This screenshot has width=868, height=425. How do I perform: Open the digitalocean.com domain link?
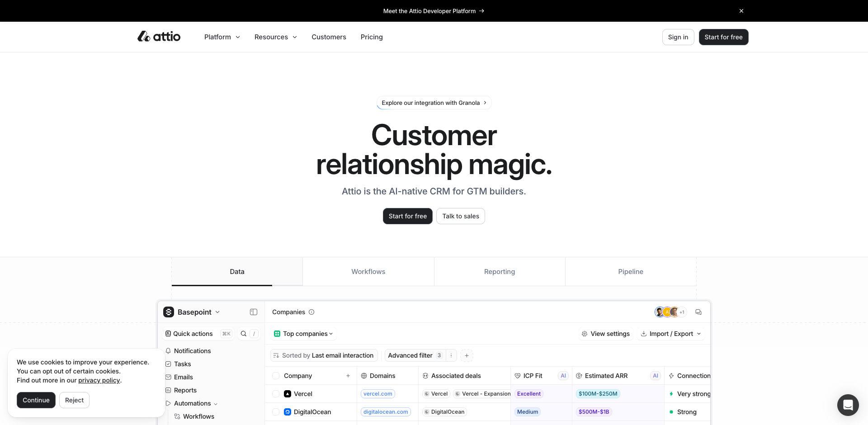click(x=386, y=412)
